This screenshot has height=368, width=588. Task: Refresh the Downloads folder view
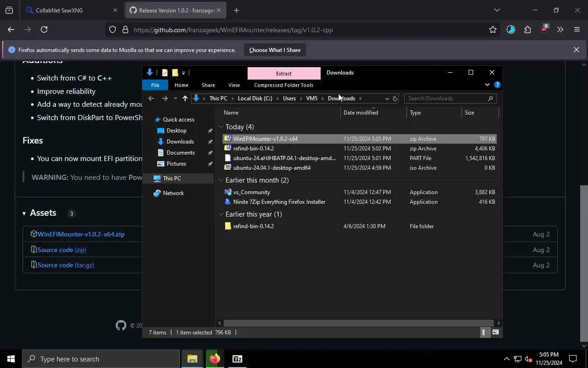pyautogui.click(x=395, y=98)
